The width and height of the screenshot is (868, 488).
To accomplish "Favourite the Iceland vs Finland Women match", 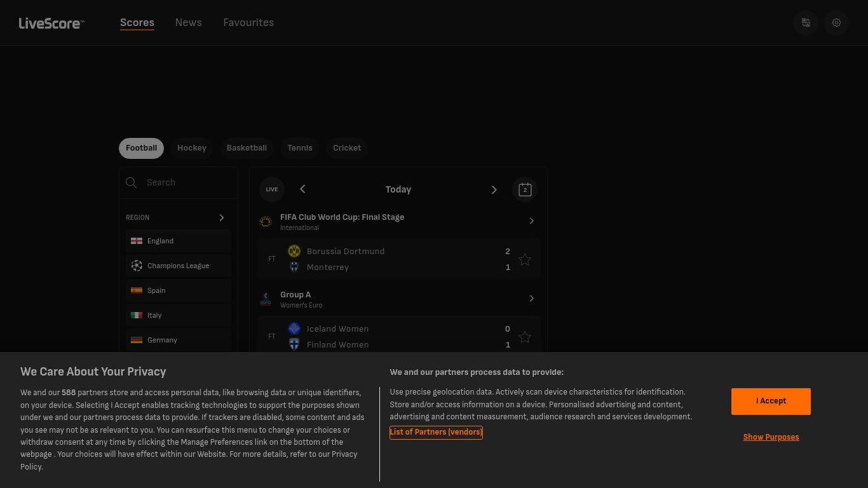I will pyautogui.click(x=525, y=337).
